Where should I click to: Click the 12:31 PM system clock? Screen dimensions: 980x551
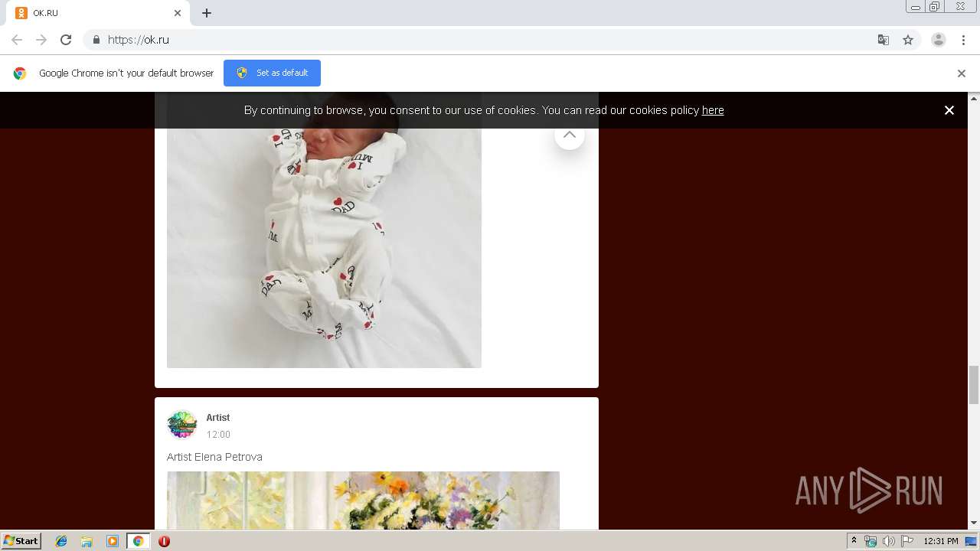[941, 541]
